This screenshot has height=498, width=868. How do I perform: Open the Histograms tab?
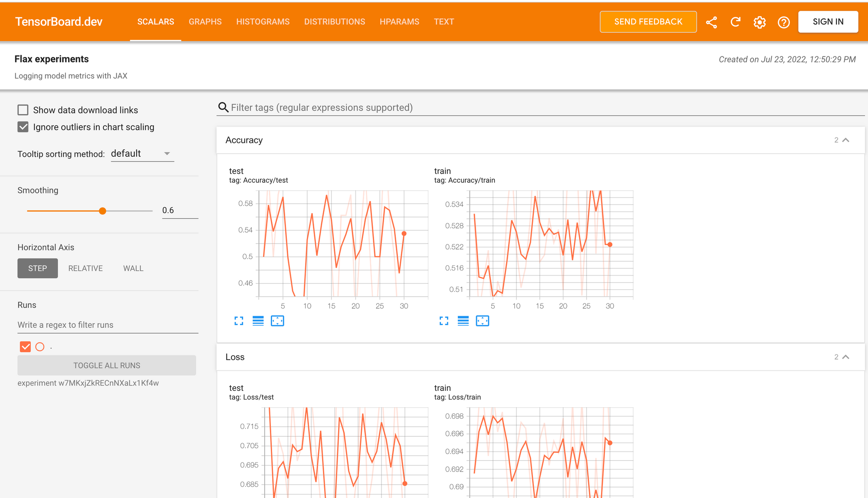click(x=263, y=22)
